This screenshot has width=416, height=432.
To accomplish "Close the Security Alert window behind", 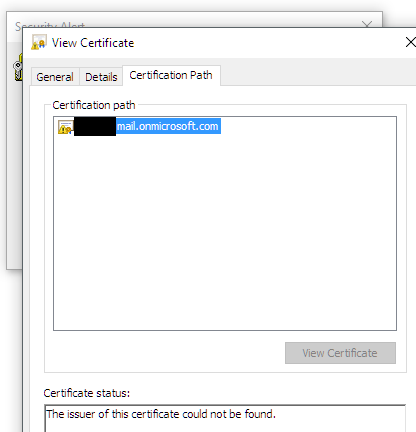I will point(367,24).
